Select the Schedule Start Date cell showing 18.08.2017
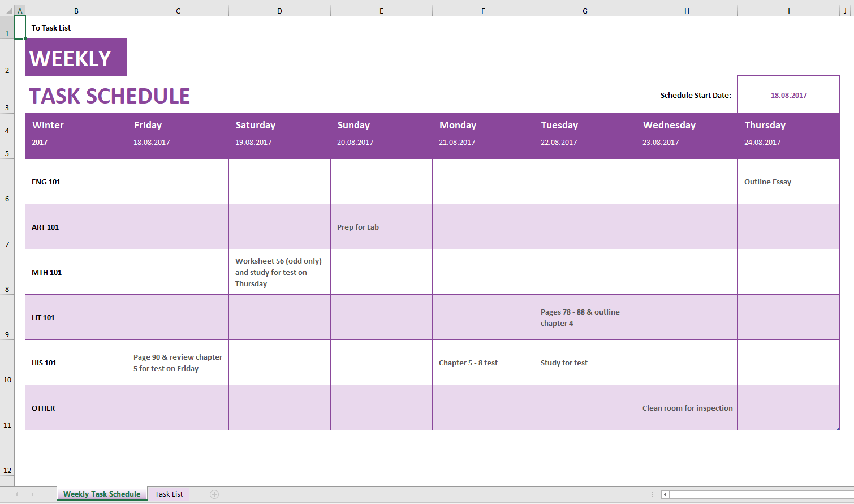Image resolution: width=854 pixels, height=504 pixels. click(788, 94)
